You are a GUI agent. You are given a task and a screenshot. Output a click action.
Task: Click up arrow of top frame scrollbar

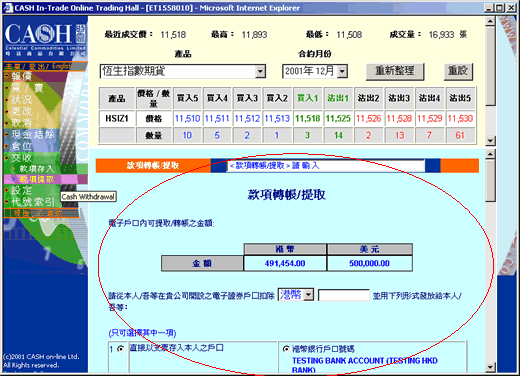[x=490, y=22]
